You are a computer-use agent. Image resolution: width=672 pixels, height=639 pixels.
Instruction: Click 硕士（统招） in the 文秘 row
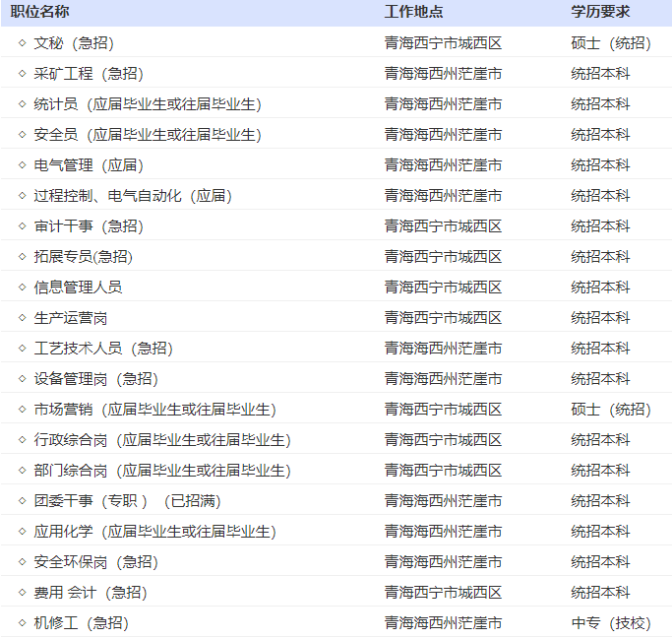tap(611, 43)
